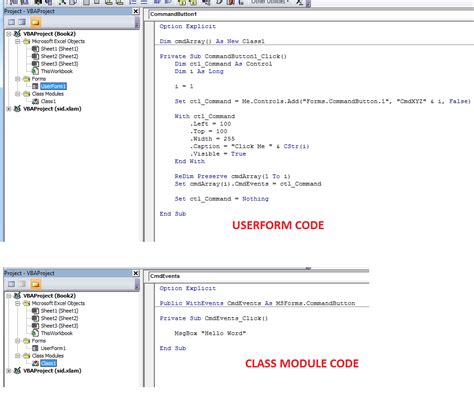The image size is (474, 396).
Task: Select Sheet2 (Sheet2) in class module window tree
Action: (x=59, y=318)
